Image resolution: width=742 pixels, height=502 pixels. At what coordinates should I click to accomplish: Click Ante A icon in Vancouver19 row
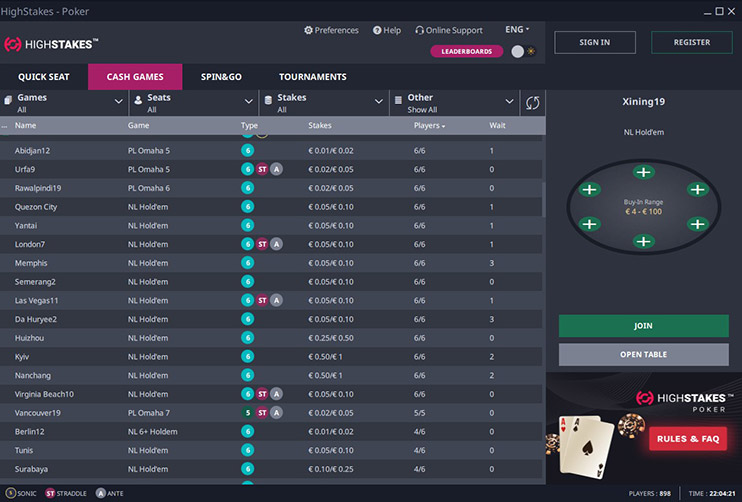coord(276,413)
